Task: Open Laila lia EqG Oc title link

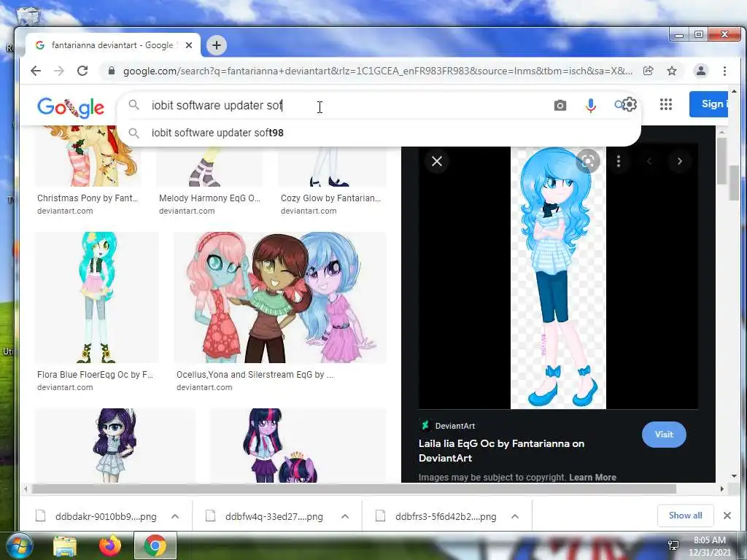Action: [501, 451]
